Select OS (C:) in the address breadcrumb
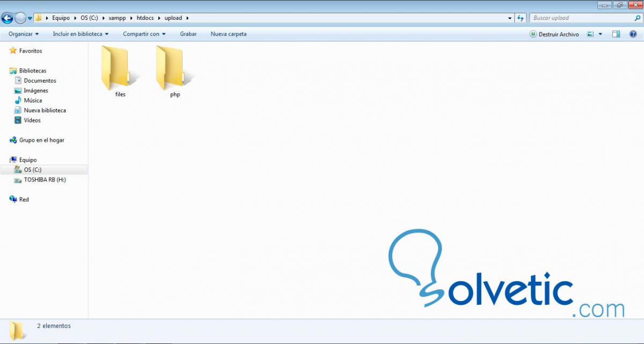The width and height of the screenshot is (644, 344). (x=89, y=18)
